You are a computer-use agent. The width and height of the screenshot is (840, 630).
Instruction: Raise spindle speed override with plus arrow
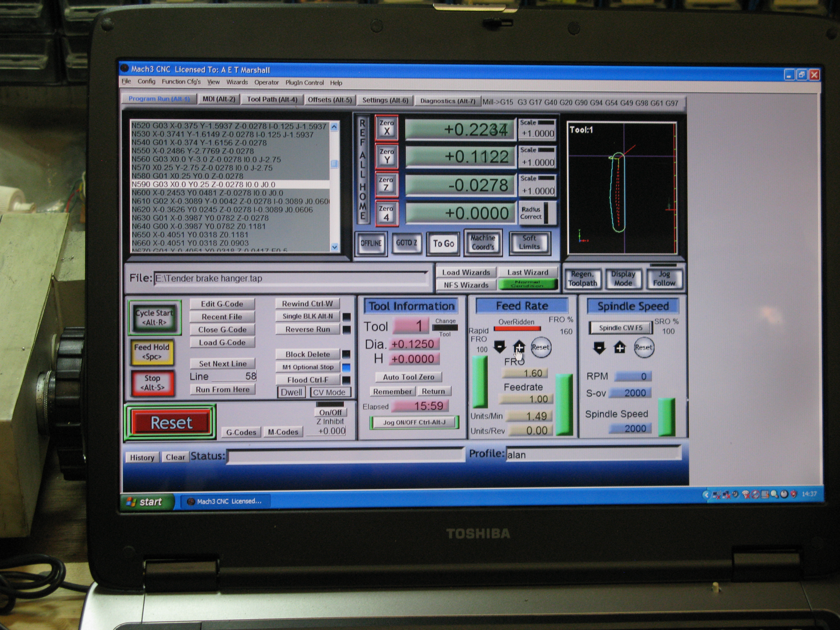click(x=620, y=348)
